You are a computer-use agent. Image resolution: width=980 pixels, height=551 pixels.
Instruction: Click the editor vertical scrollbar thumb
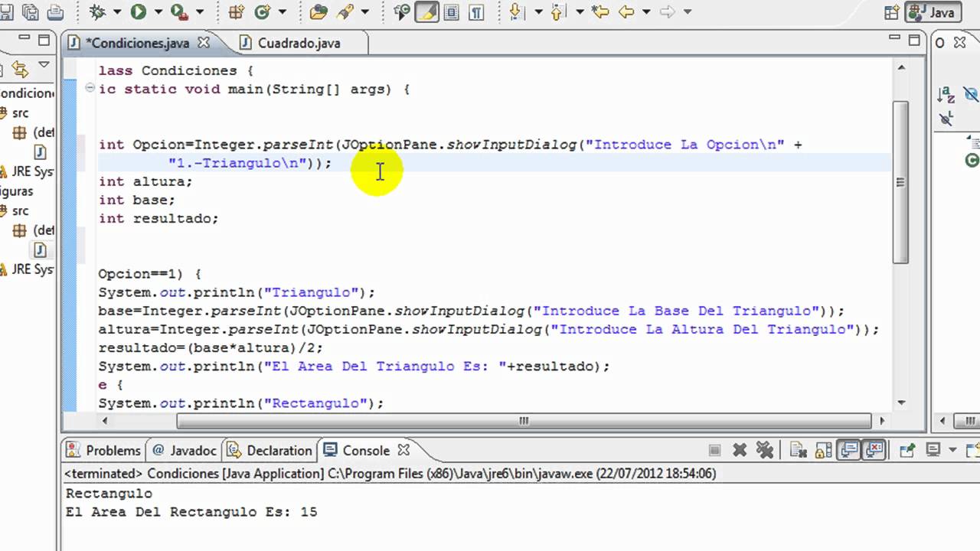[x=901, y=182]
